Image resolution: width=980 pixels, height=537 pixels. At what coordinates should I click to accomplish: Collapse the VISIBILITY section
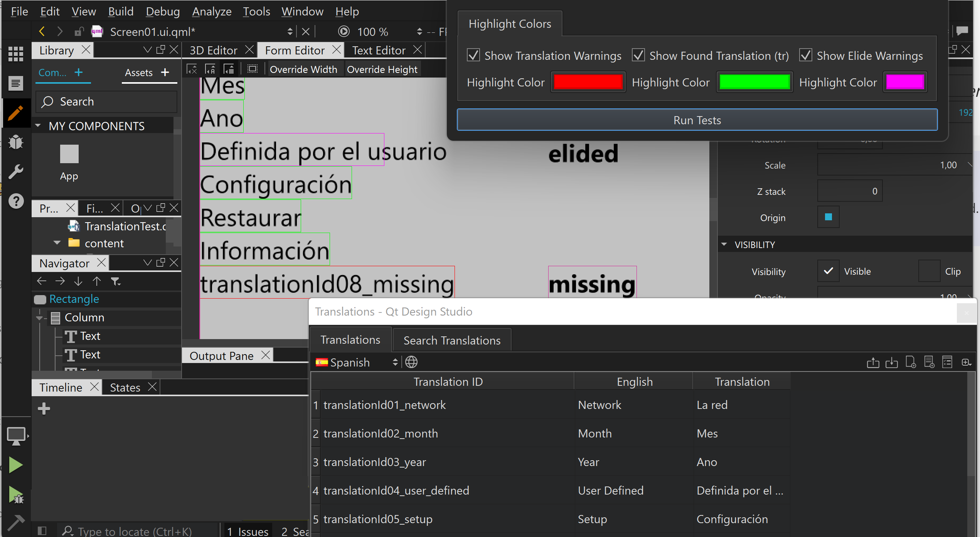(724, 245)
